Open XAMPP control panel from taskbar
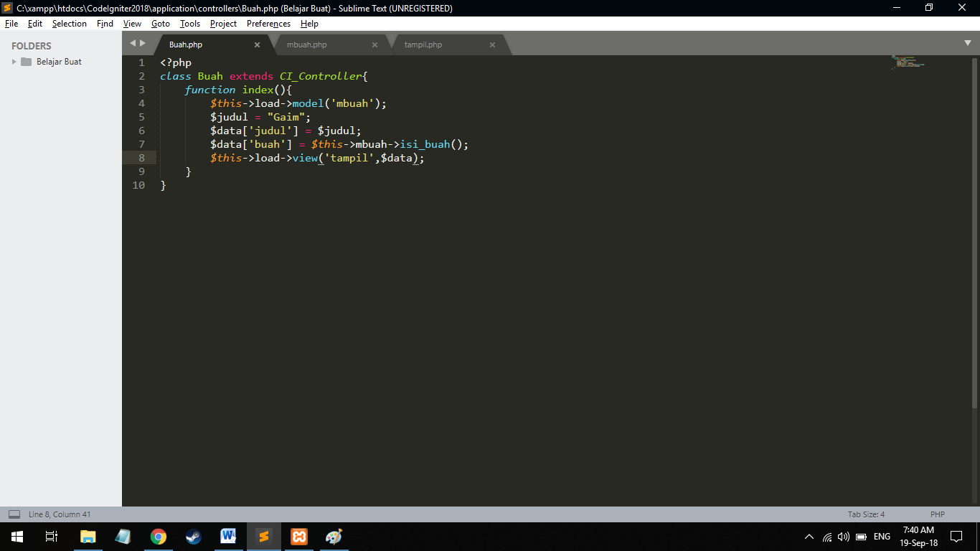 tap(299, 537)
